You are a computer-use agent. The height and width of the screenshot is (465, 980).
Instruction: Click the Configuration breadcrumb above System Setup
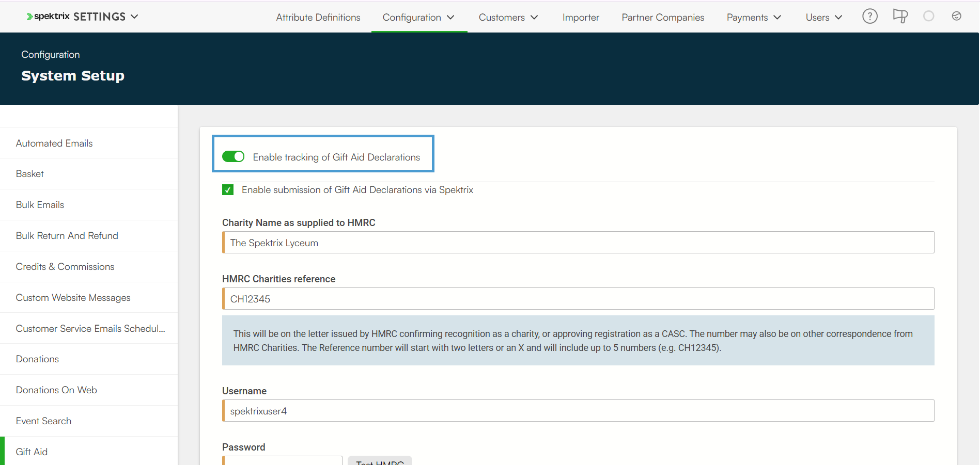coord(51,55)
